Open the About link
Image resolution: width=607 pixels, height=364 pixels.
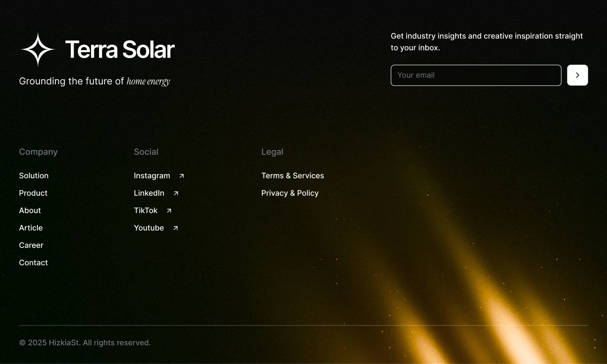pyautogui.click(x=30, y=210)
